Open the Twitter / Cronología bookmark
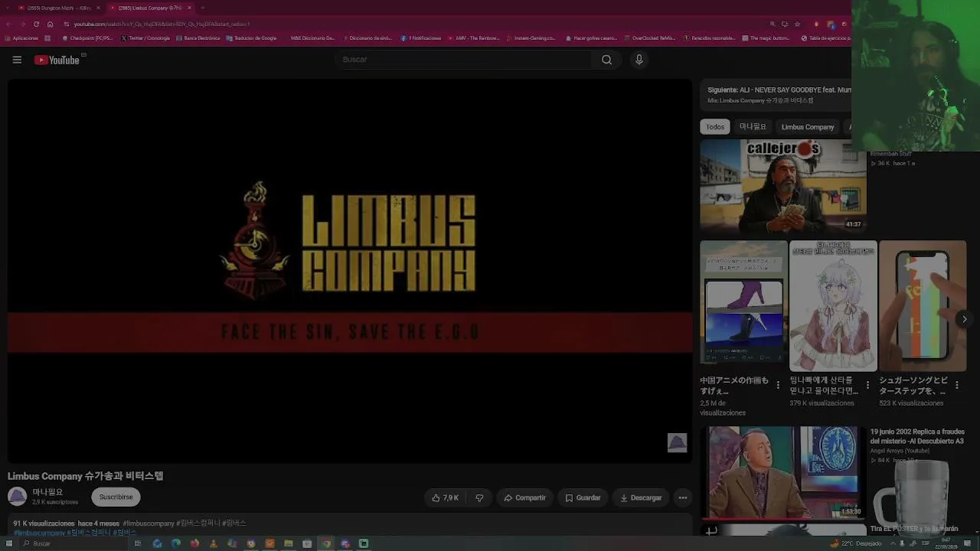 (145, 37)
